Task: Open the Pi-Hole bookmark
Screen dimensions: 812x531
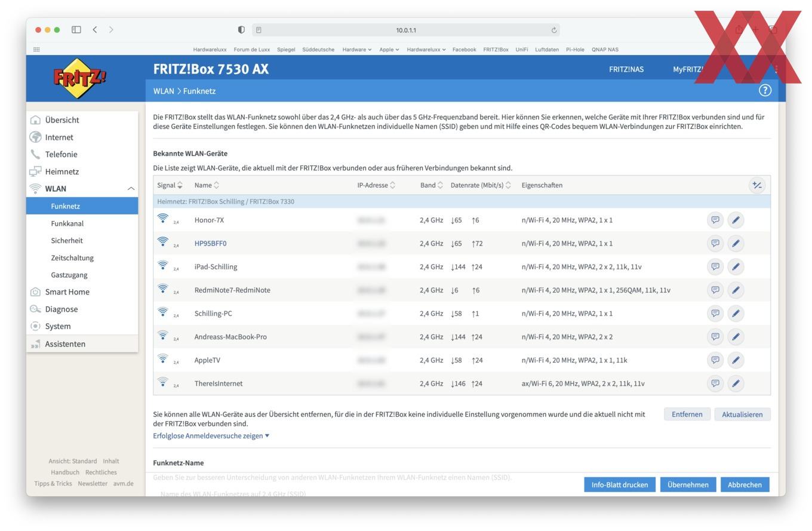Action: coord(575,49)
